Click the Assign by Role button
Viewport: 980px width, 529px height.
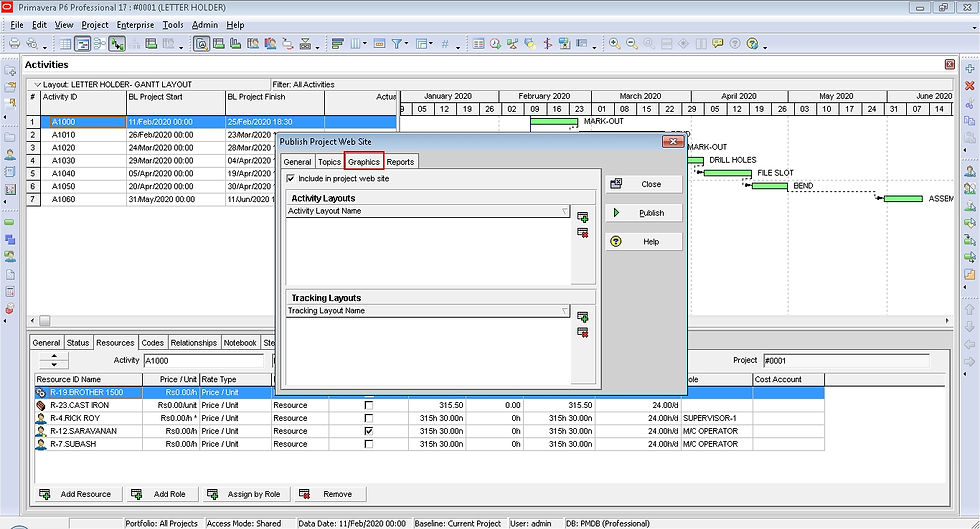(x=244, y=494)
